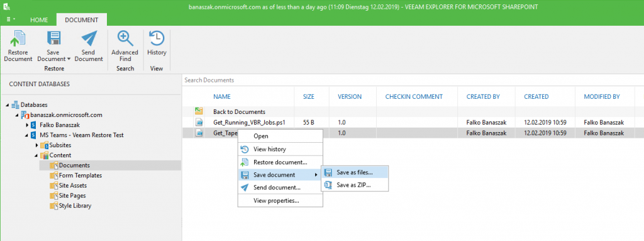
Task: Click file icon of the Get_Tape row
Action: [199, 133]
